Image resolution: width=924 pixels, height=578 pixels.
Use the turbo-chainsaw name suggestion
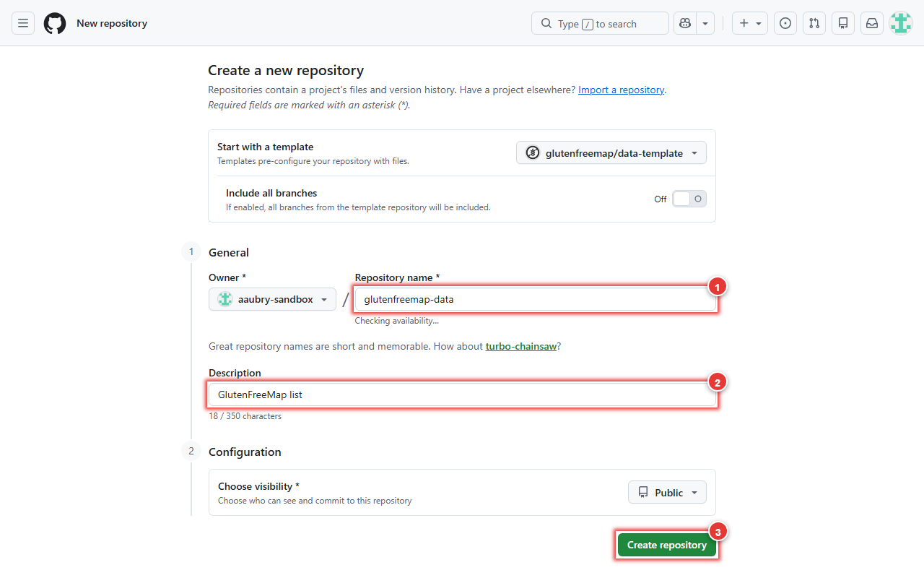click(521, 347)
